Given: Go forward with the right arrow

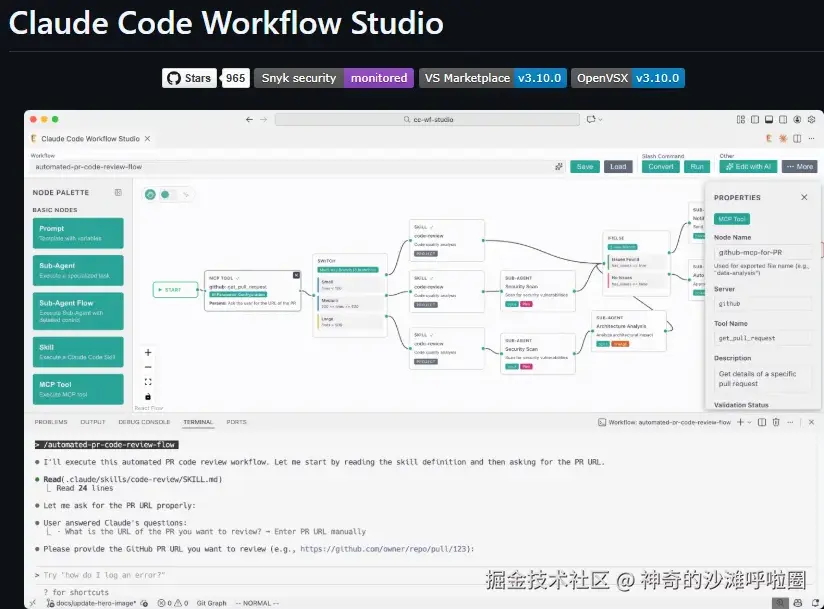Looking at the screenshot, I should pyautogui.click(x=263, y=119).
